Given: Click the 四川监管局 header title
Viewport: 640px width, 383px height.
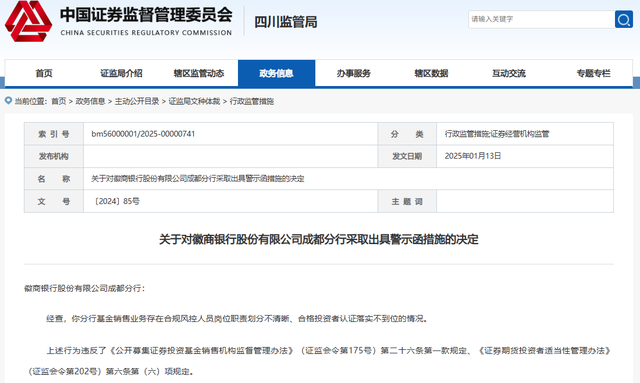Looking at the screenshot, I should (286, 22).
